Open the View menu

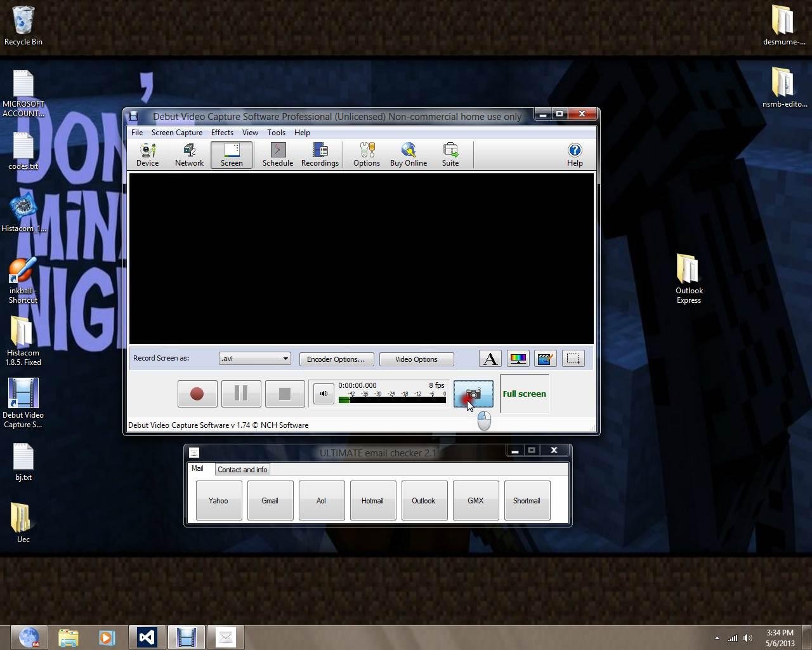250,133
